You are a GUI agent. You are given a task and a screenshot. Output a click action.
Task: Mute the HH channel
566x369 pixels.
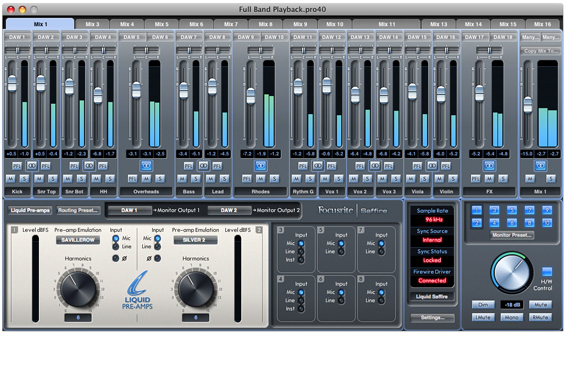point(96,179)
